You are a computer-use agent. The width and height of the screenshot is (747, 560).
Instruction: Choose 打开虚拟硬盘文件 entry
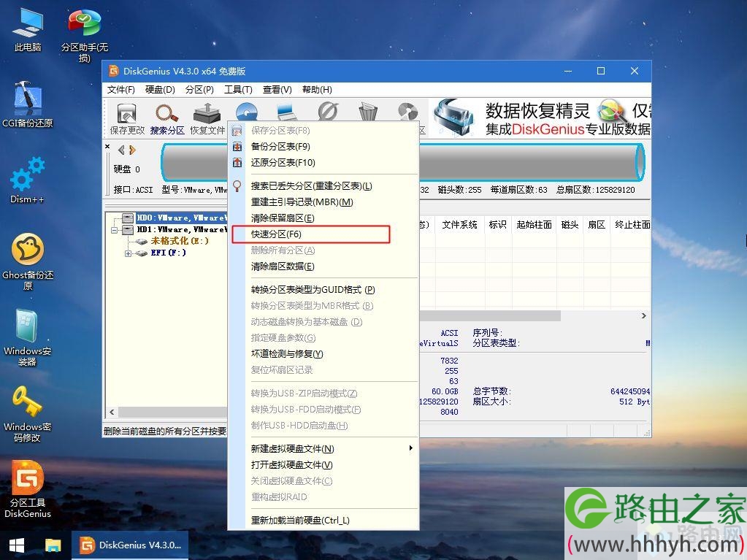coord(323,465)
